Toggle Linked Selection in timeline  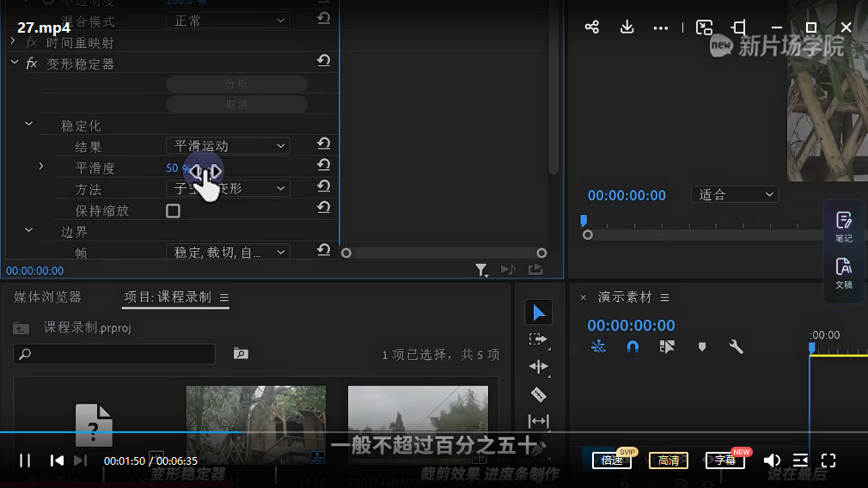pos(667,347)
